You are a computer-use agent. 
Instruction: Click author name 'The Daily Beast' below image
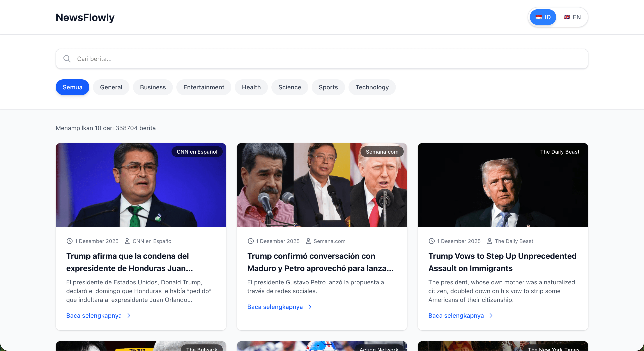pyautogui.click(x=514, y=241)
